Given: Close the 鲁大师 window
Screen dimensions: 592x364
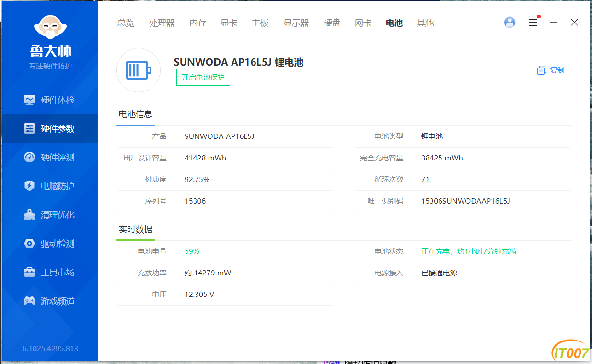Looking at the screenshot, I should click(x=574, y=23).
